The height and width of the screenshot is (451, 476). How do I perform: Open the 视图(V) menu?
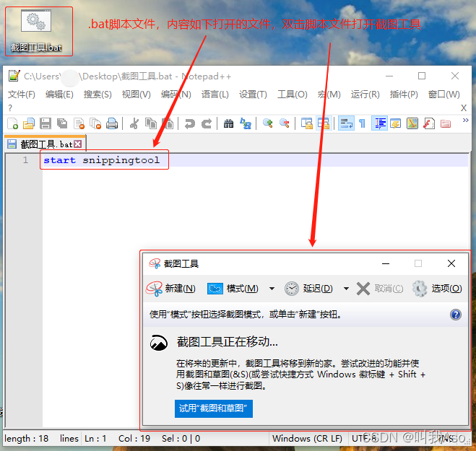click(x=137, y=95)
